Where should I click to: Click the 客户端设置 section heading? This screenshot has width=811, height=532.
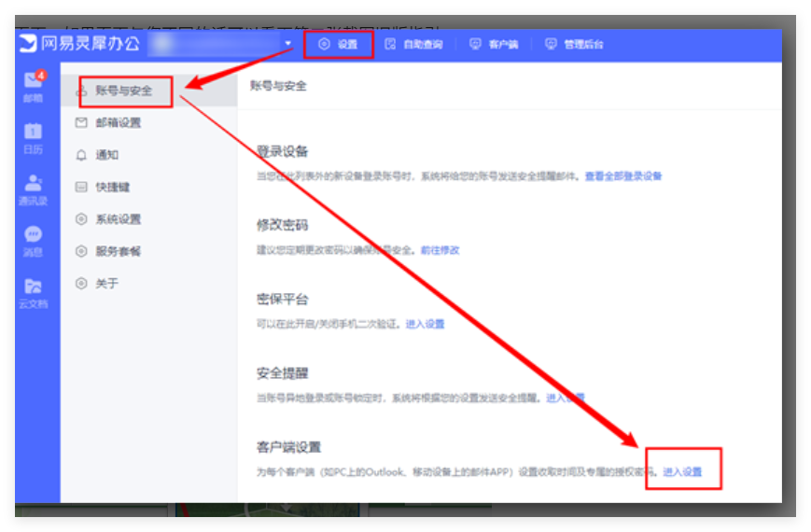coord(289,447)
